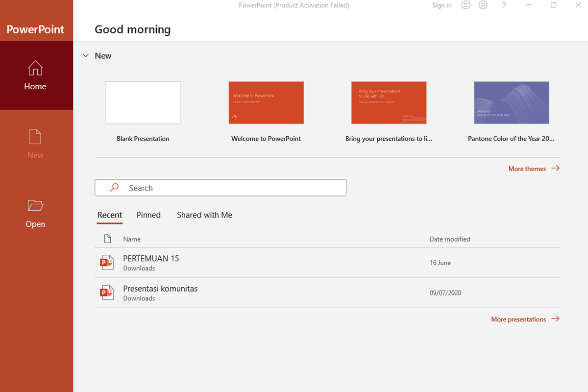This screenshot has height=392, width=588.
Task: Click the More themes arrow
Action: (555, 168)
